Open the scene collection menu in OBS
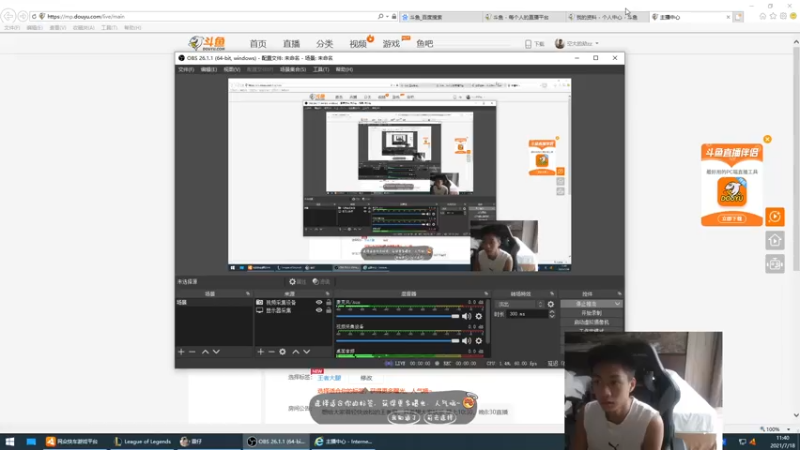Screen dimensions: 800x450 [293, 69]
